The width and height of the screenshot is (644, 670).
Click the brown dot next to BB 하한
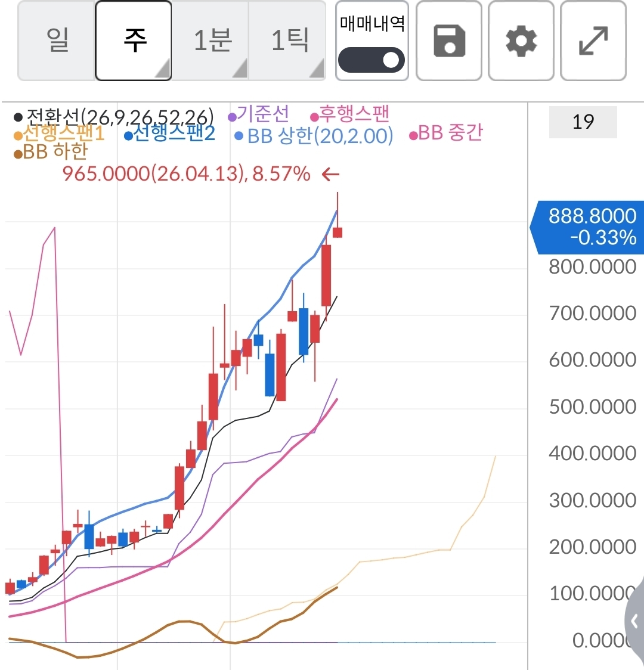click(18, 154)
